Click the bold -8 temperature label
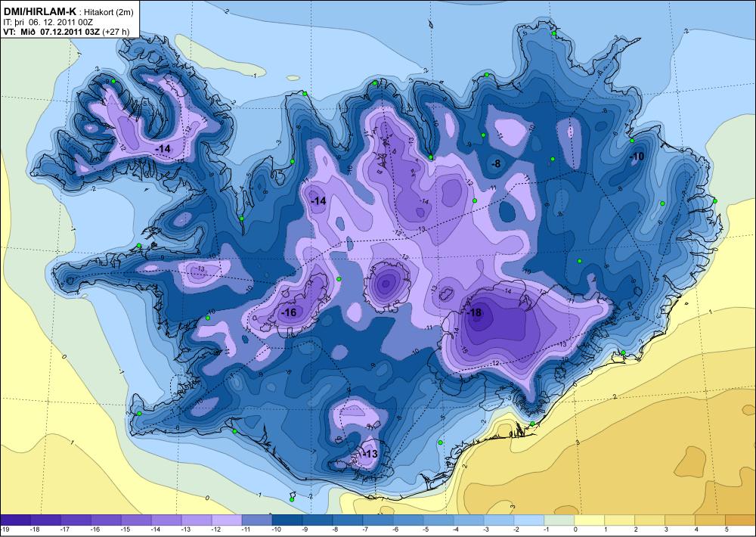Image resolution: width=756 pixels, height=537 pixels. [x=496, y=163]
